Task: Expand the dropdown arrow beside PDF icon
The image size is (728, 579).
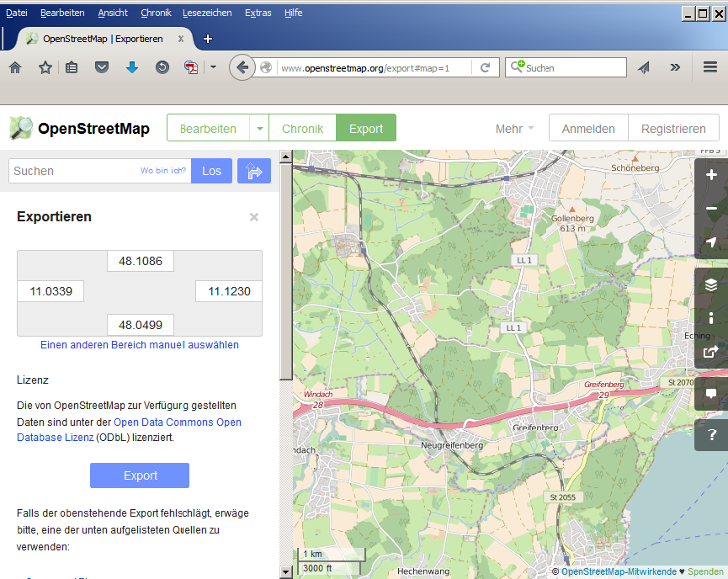Action: pyautogui.click(x=213, y=67)
